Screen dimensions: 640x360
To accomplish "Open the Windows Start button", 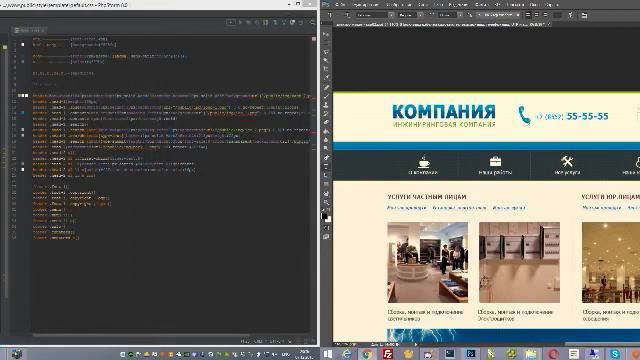I will coord(328,354).
